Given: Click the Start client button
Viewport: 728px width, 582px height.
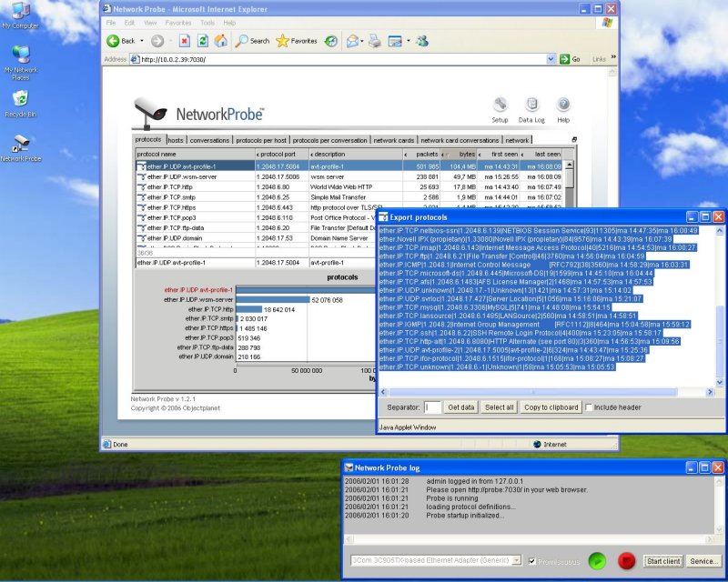Looking at the screenshot, I should coord(663,561).
